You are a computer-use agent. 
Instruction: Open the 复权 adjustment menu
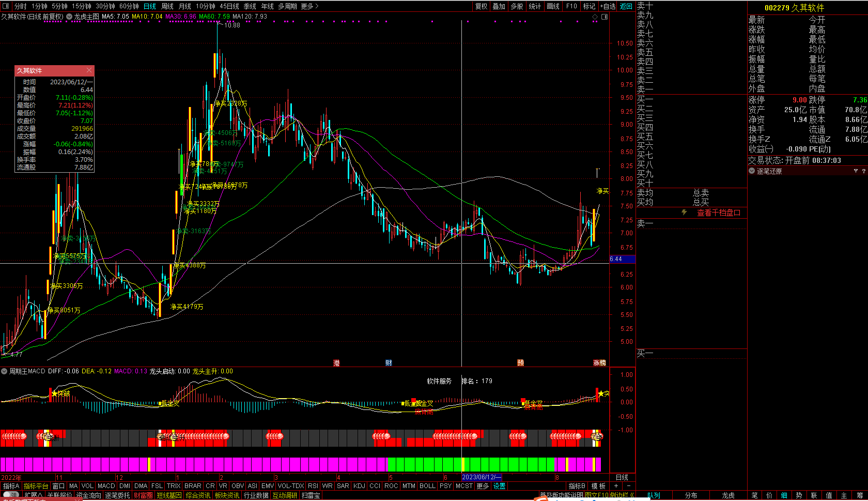click(481, 6)
